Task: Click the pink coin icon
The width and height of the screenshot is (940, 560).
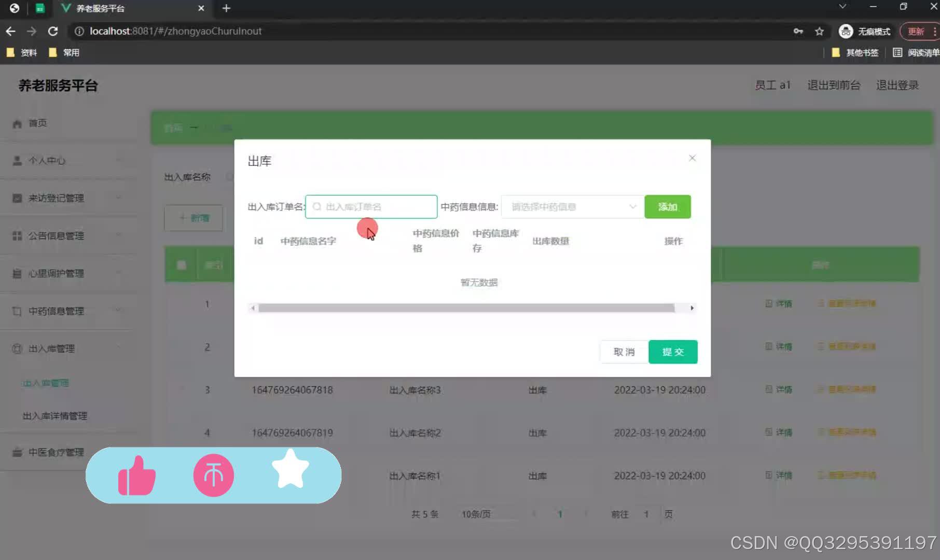Action: pos(214,475)
